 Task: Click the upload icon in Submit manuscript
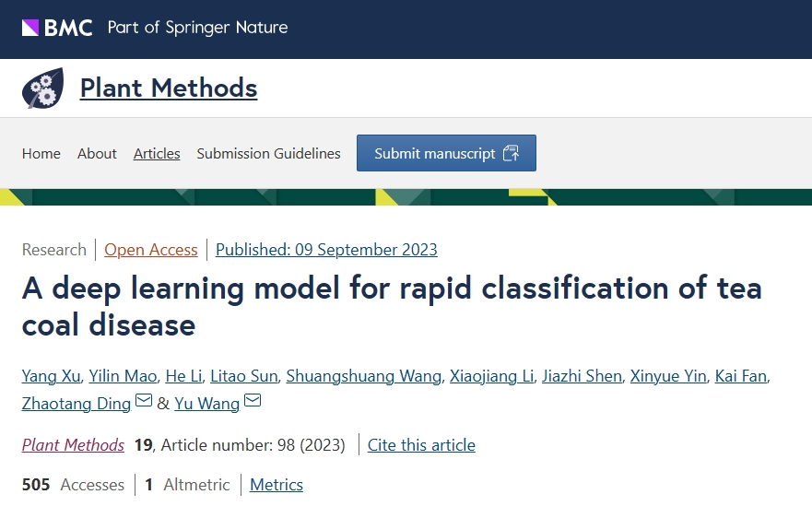point(512,153)
